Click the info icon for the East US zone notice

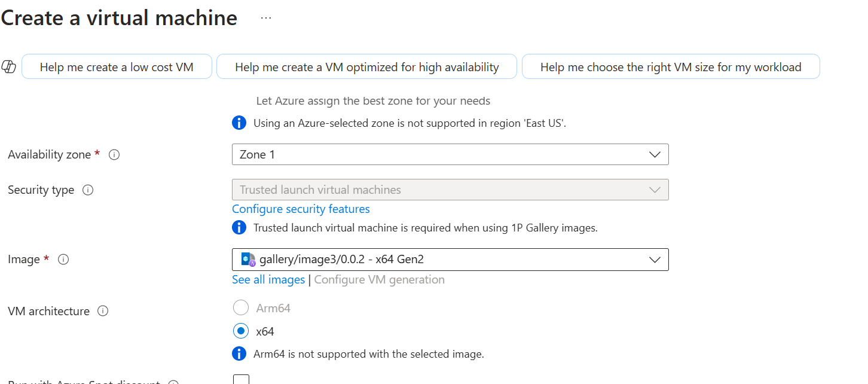pos(239,123)
